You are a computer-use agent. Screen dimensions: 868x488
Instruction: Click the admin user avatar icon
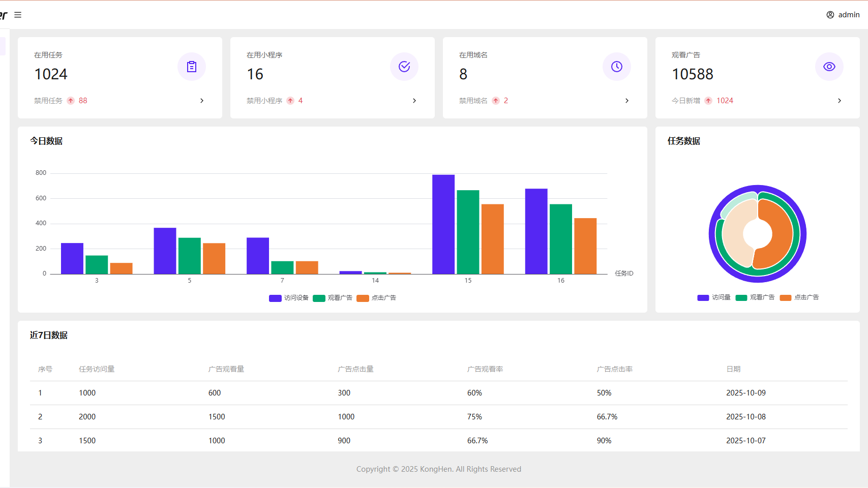(830, 15)
